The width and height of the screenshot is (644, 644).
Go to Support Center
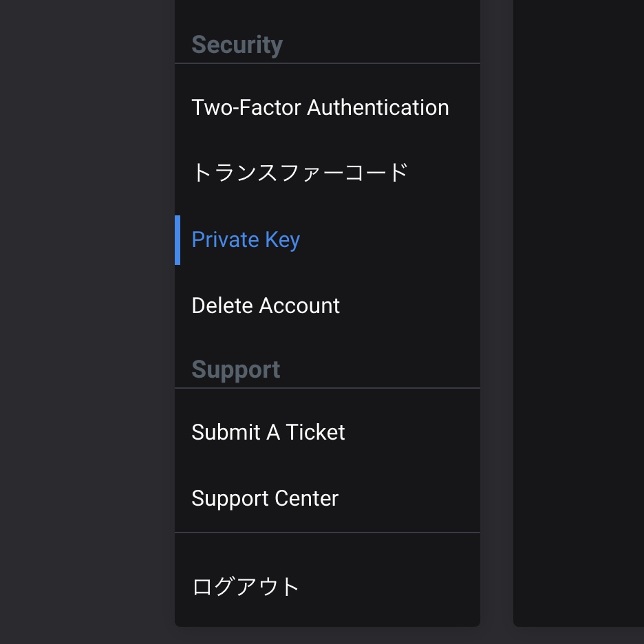tap(328, 498)
